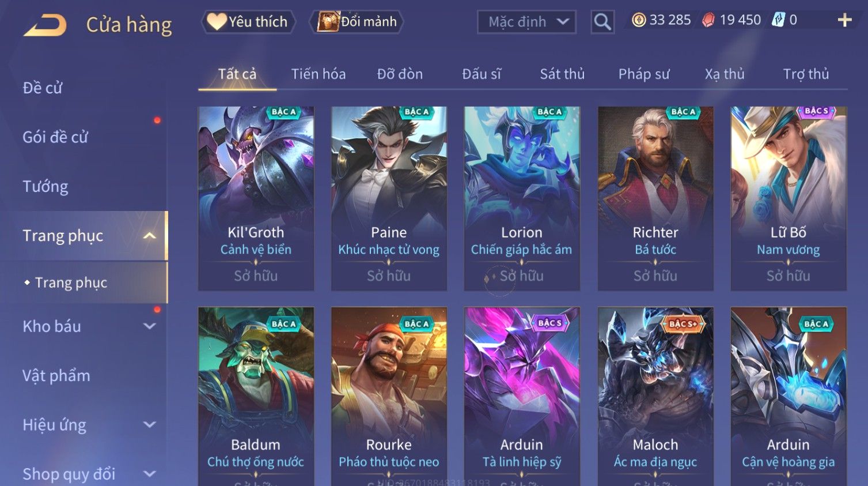This screenshot has width=868, height=486.
Task: Select the Tiến hóa filter tab
Action: pos(319,74)
